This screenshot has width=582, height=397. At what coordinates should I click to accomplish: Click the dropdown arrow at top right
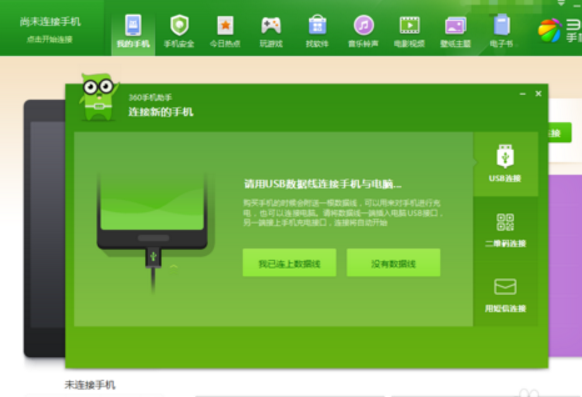click(561, 3)
